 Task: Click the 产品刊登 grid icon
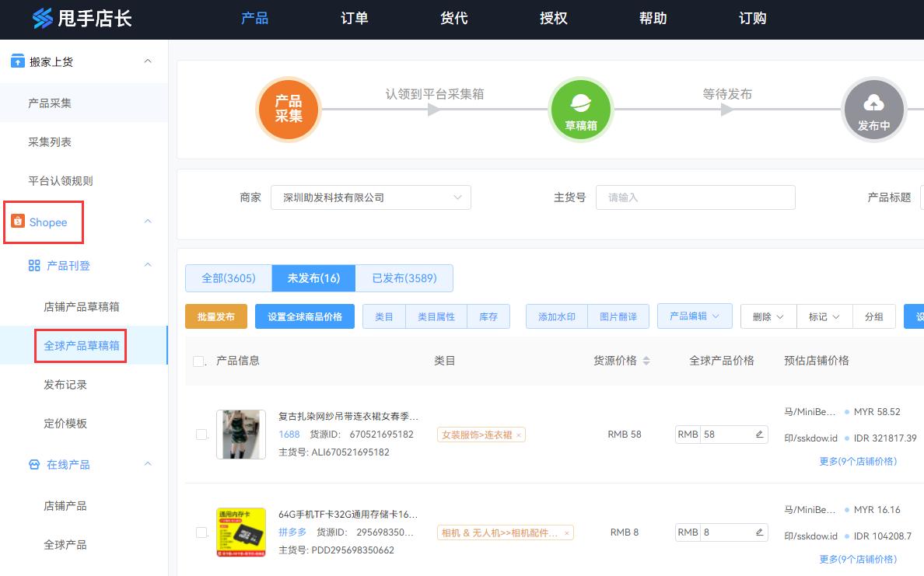click(33, 265)
